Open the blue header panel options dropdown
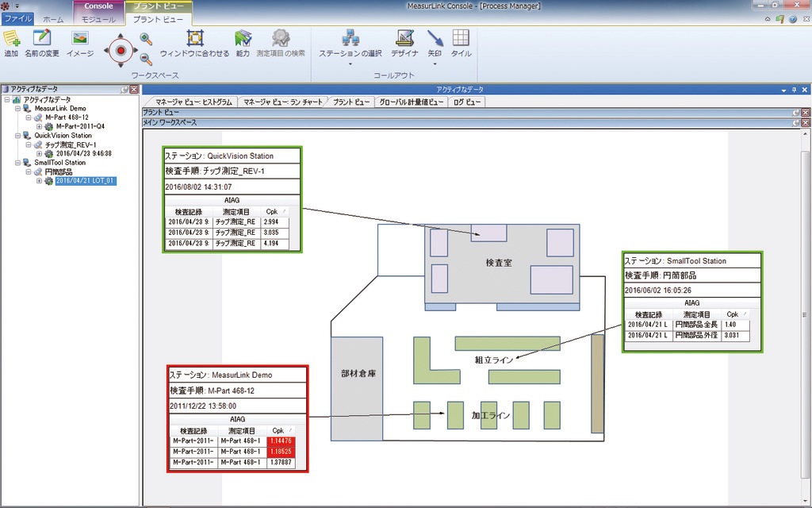The height and width of the screenshot is (508, 812). pyautogui.click(x=783, y=90)
